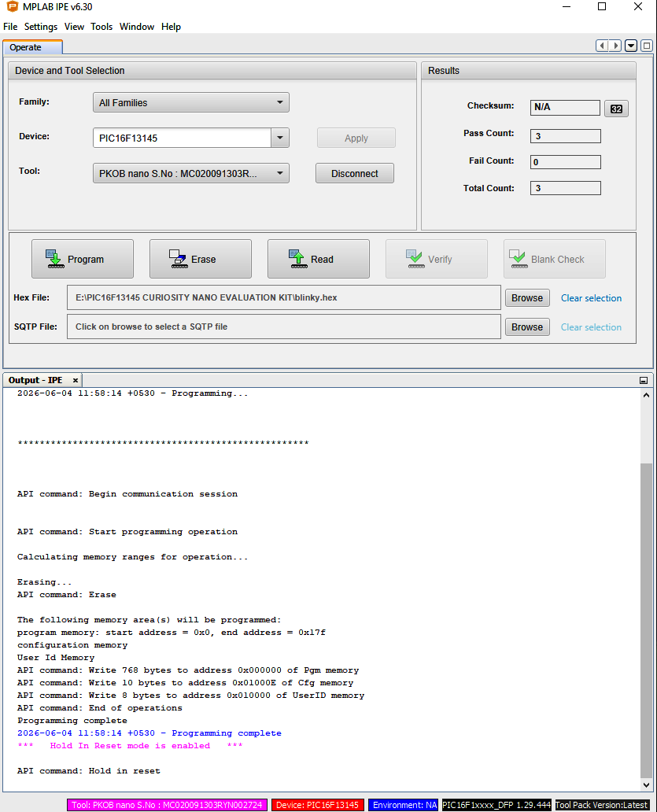Click the Tool PKOB nano status indicator
This screenshot has width=657, height=812.
[x=167, y=805]
